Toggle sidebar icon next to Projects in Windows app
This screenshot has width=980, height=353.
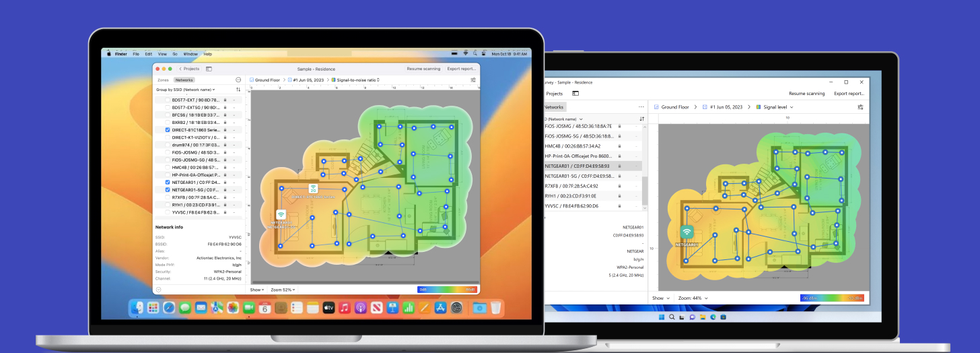[575, 94]
